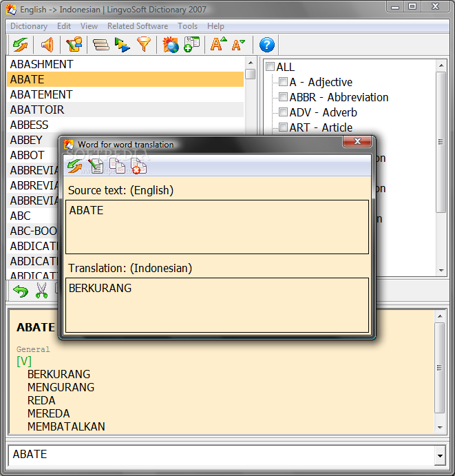Click the ABATE search input field

[222, 455]
